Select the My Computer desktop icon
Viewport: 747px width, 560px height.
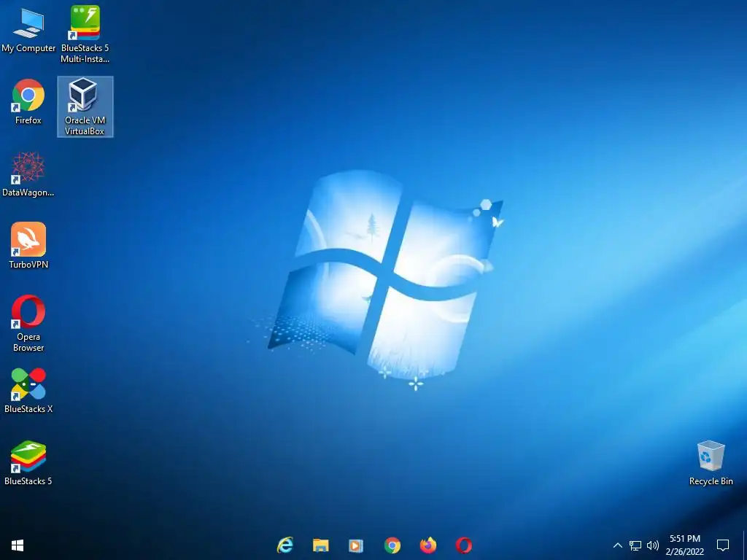click(28, 31)
